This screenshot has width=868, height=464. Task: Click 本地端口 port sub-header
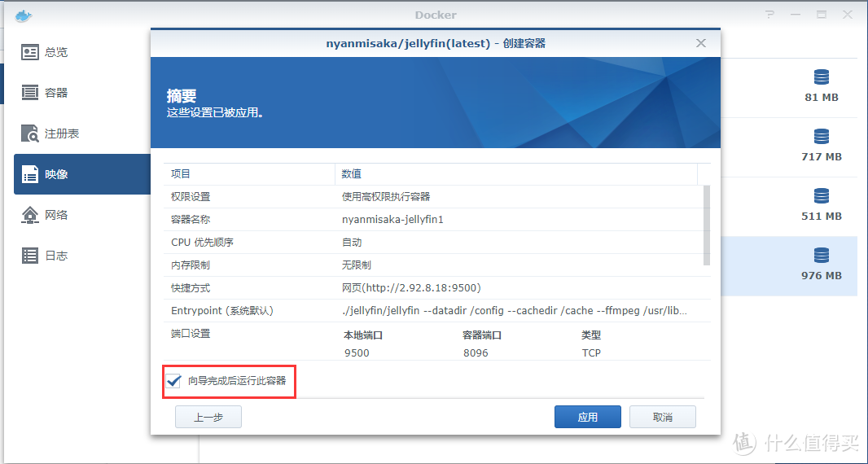click(x=363, y=335)
